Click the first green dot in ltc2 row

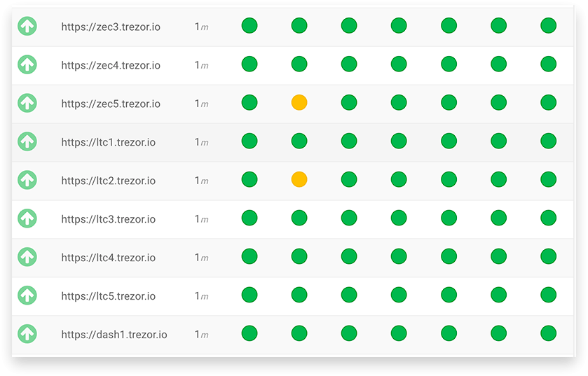coord(249,179)
